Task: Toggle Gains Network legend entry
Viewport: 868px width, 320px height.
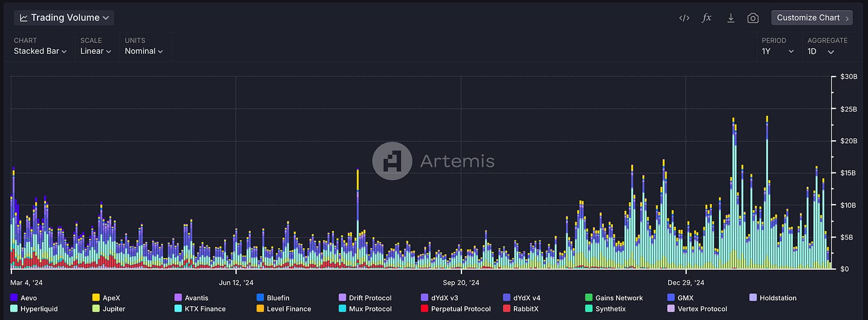Action: click(x=614, y=298)
